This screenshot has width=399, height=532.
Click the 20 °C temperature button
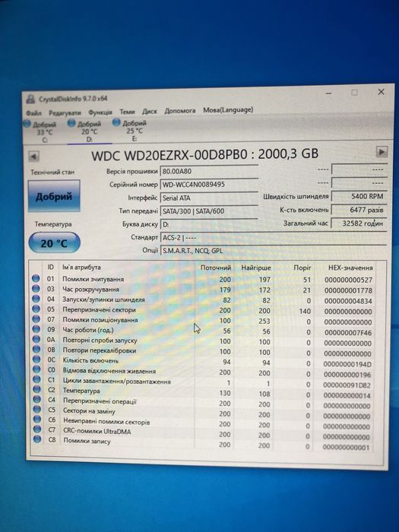point(54,243)
